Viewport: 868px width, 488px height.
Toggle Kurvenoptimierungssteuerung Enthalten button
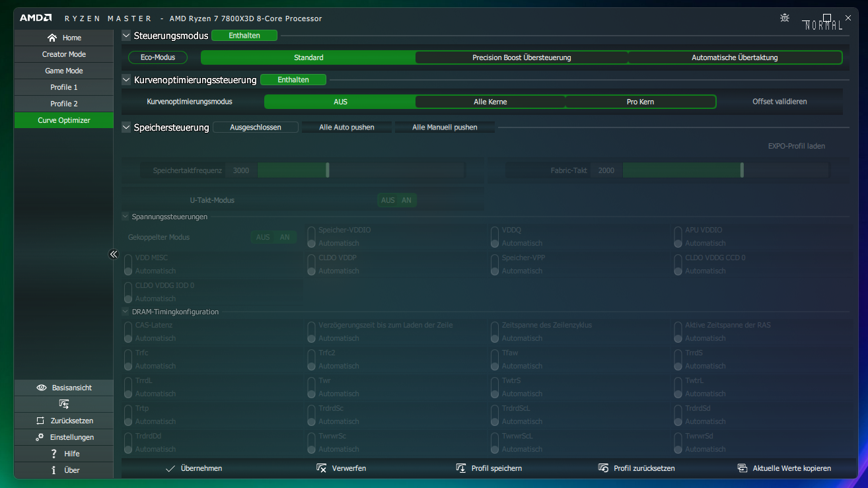[x=293, y=80]
